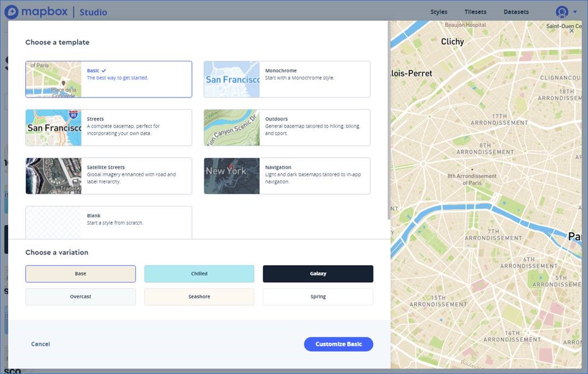Click the template list scrollbar
Screen dimensions: 588x374
pyautogui.click(x=389, y=120)
